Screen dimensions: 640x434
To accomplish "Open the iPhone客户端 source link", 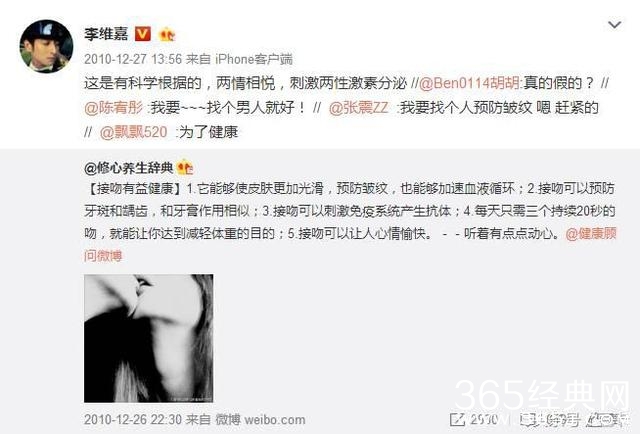I will (x=253, y=59).
